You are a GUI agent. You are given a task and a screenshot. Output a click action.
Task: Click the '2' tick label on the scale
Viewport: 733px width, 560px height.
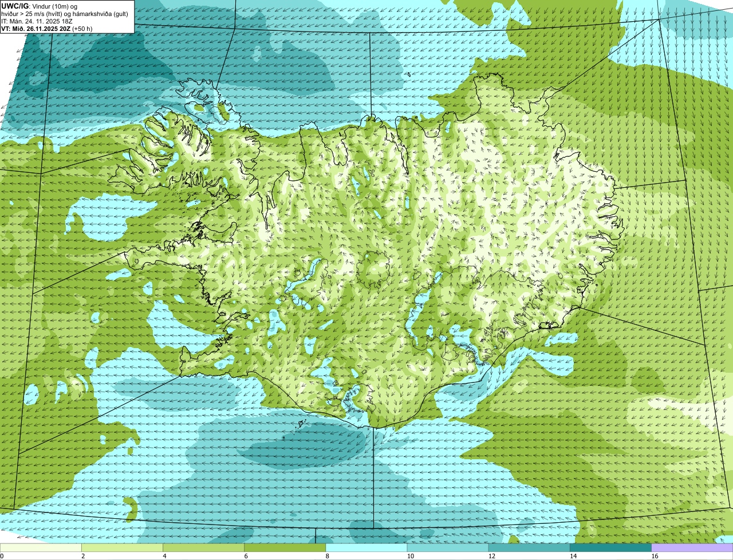(83, 556)
